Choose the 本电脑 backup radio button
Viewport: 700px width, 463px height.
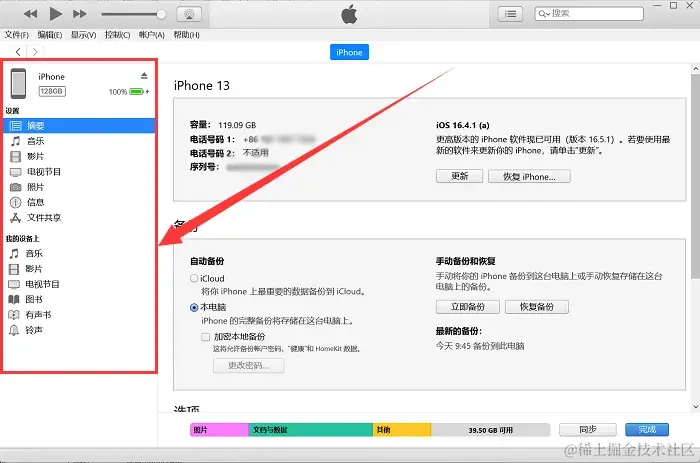pyautogui.click(x=194, y=307)
